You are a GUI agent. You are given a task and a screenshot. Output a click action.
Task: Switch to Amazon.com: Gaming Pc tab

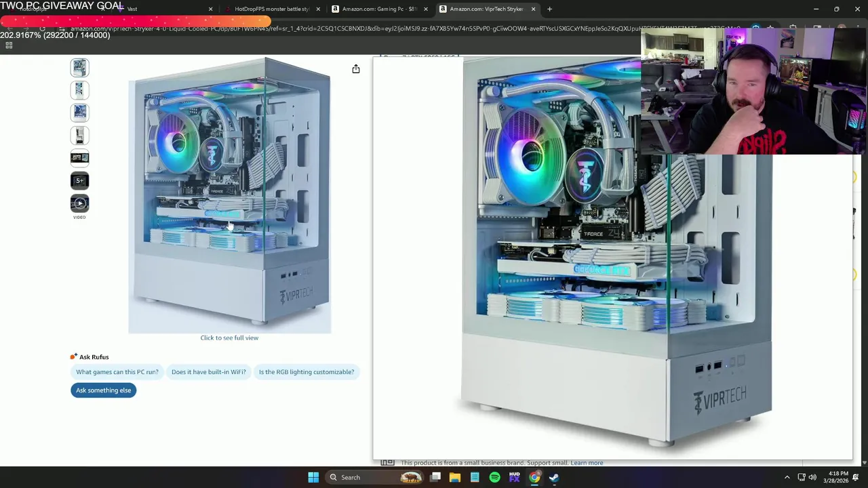click(379, 9)
